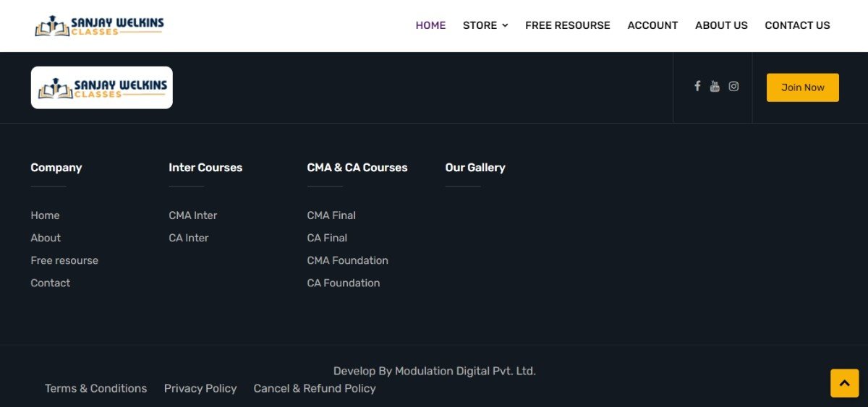Open the YouTube social icon
This screenshot has width=868, height=407.
(x=715, y=87)
